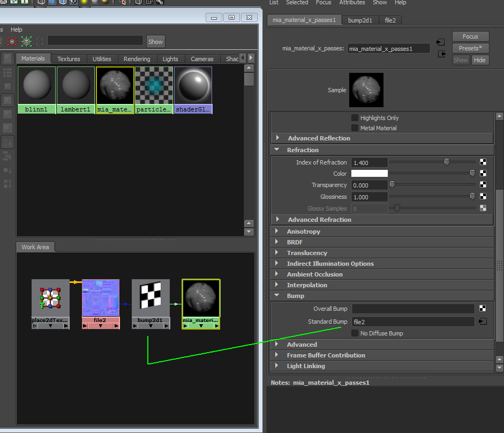
Task: Select the shaderGl1 material thumbnail
Action: coord(193,86)
